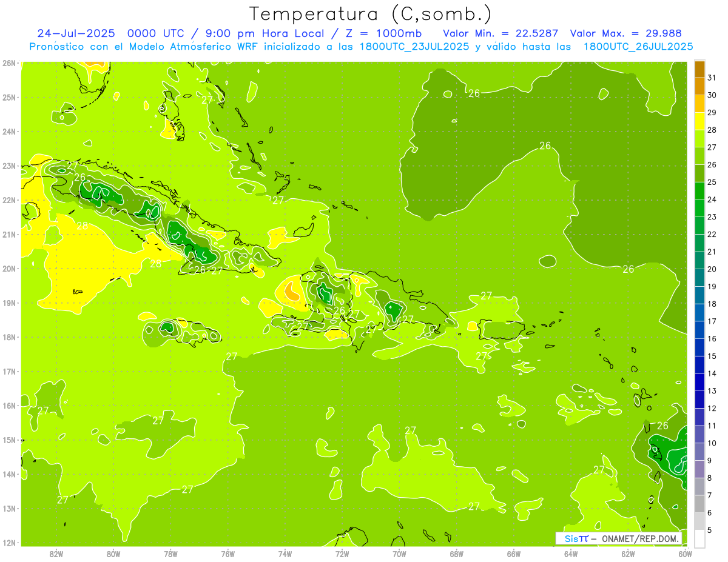Click the "21N" latitude label
Image resolution: width=728 pixels, height=562 pixels.
coord(9,234)
